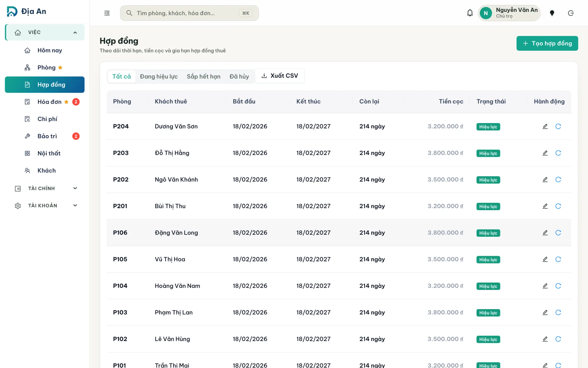The width and height of the screenshot is (588, 368).
Task: Click tenant name Đặng Văn Long
Action: pyautogui.click(x=176, y=233)
